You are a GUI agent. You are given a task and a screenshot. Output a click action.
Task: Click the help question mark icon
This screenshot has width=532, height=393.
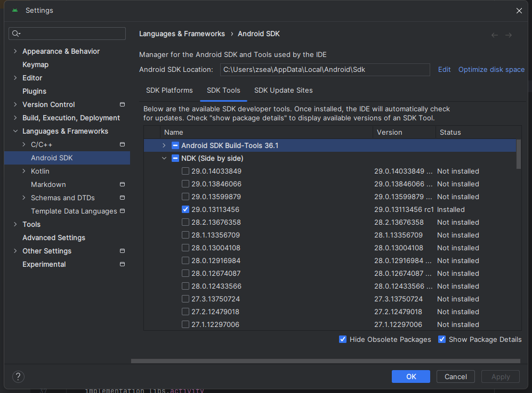(x=18, y=376)
